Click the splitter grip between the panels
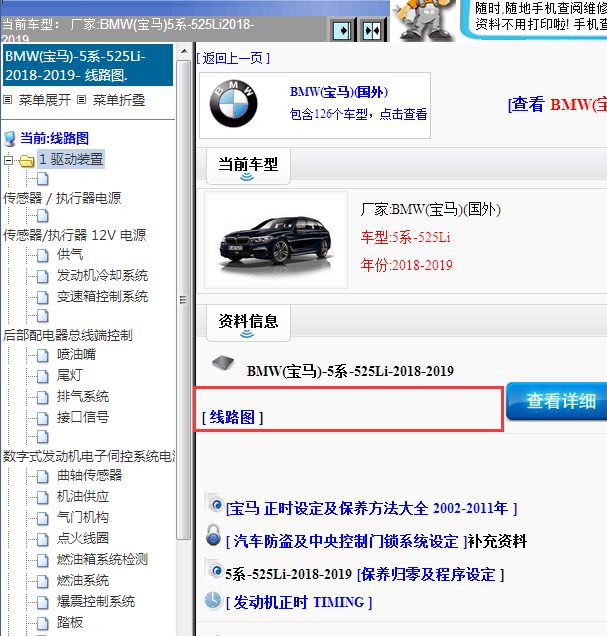The height and width of the screenshot is (636, 607). pyautogui.click(x=183, y=300)
